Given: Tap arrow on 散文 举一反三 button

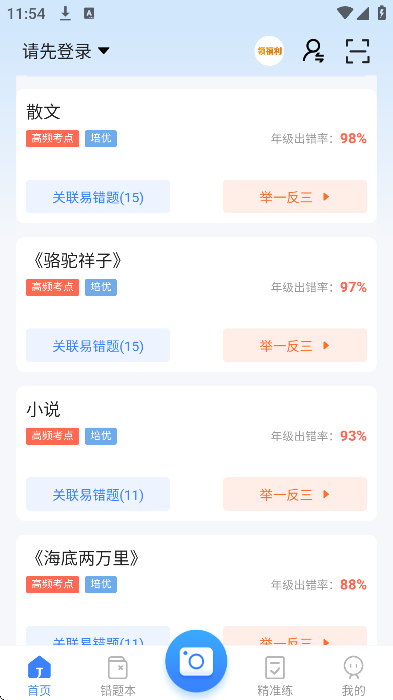Looking at the screenshot, I should coord(326,196).
